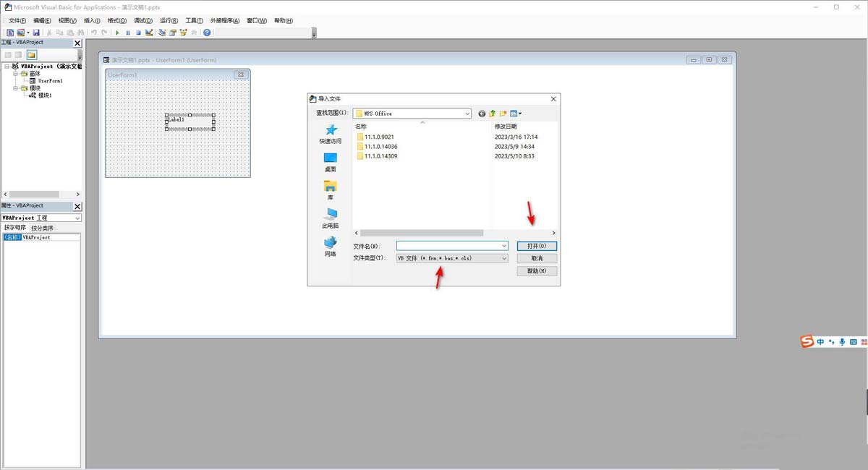The image size is (868, 470).
Task: Click Label1 control on UserForm1
Action: point(190,122)
